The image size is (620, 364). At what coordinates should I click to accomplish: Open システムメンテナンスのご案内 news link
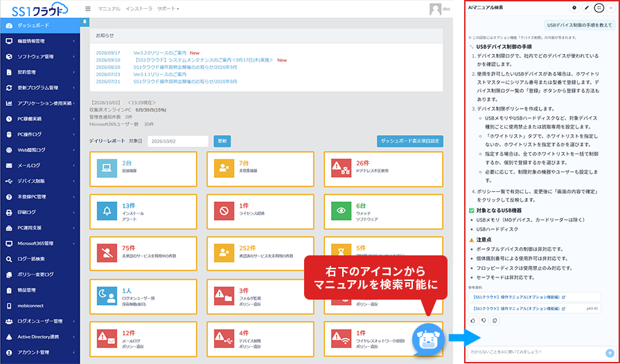coord(203,60)
